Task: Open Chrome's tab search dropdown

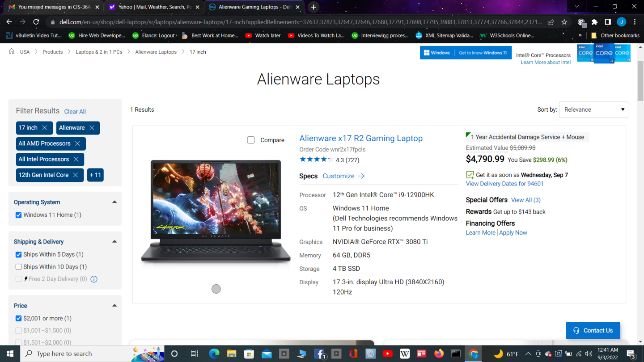Action: point(577,7)
